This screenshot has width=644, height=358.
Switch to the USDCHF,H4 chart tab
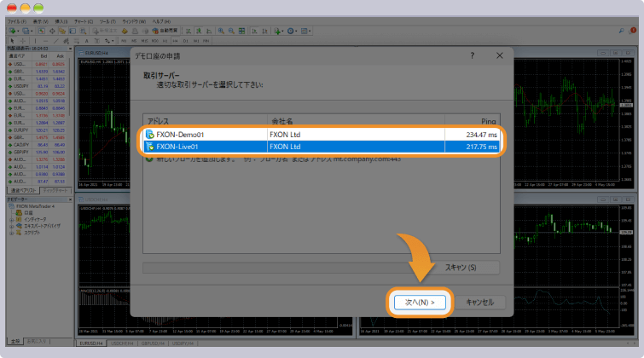point(122,344)
